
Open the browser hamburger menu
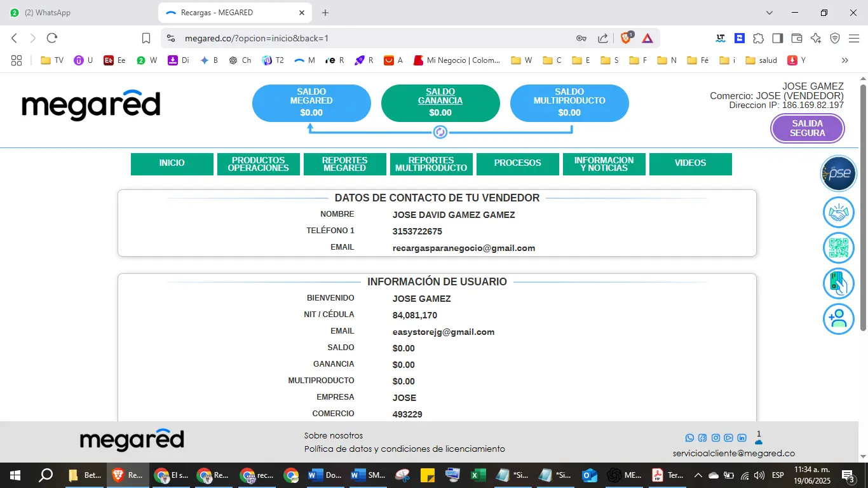[x=854, y=38]
